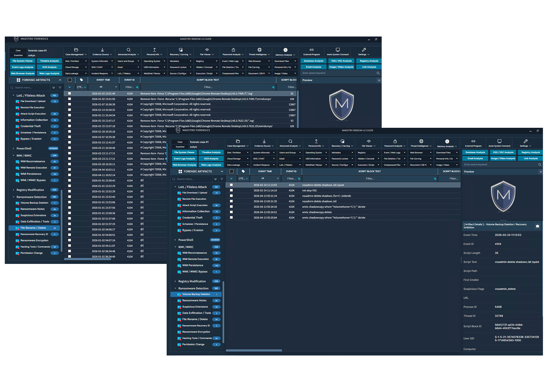Open Password Analysis lock in front window
Viewport: 548px width, 392px height.
coord(395,141)
